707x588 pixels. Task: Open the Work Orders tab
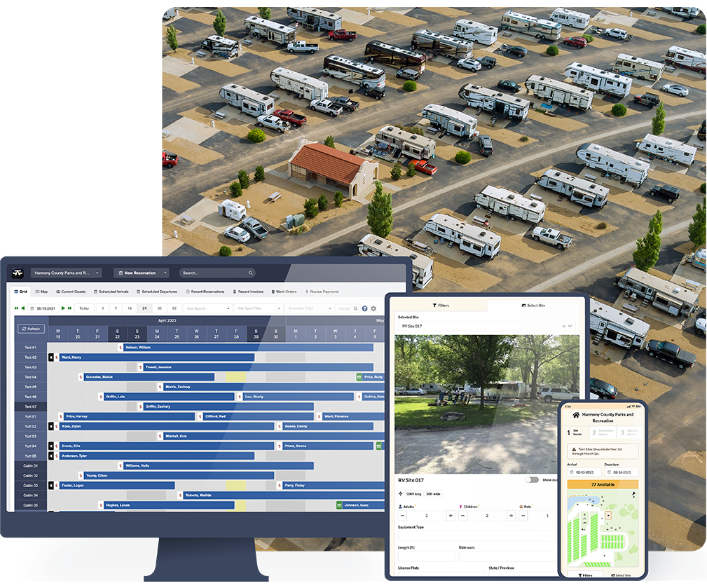click(284, 292)
